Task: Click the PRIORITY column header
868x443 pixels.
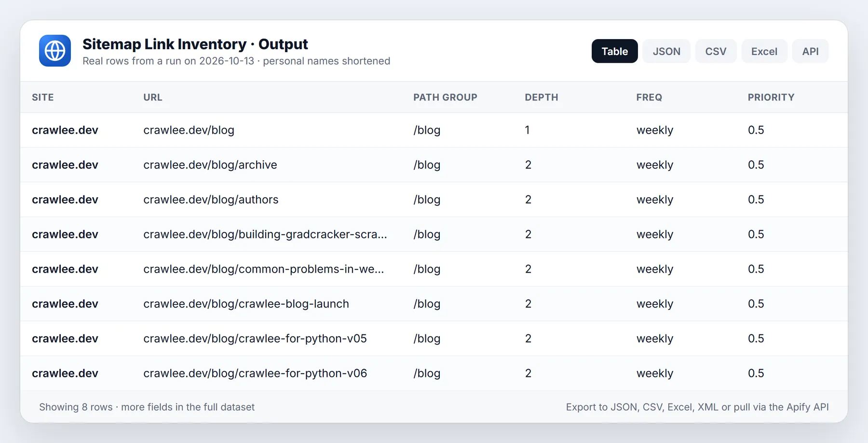Action: pyautogui.click(x=771, y=97)
